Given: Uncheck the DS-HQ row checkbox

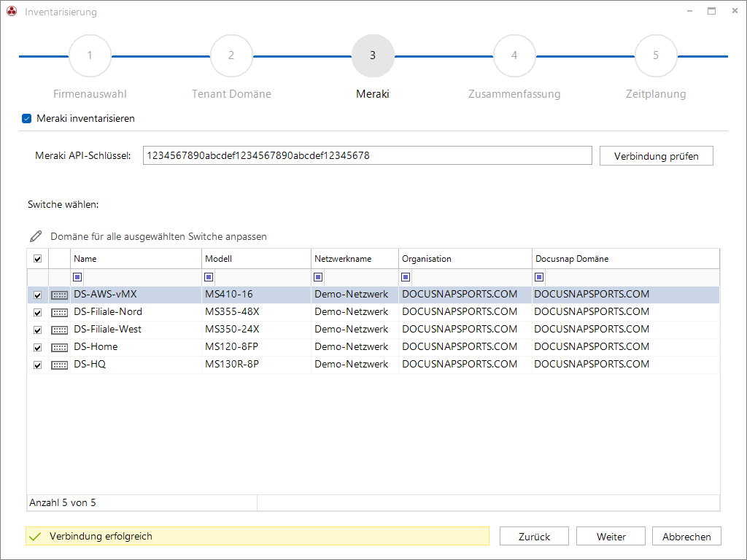Looking at the screenshot, I should (x=38, y=365).
